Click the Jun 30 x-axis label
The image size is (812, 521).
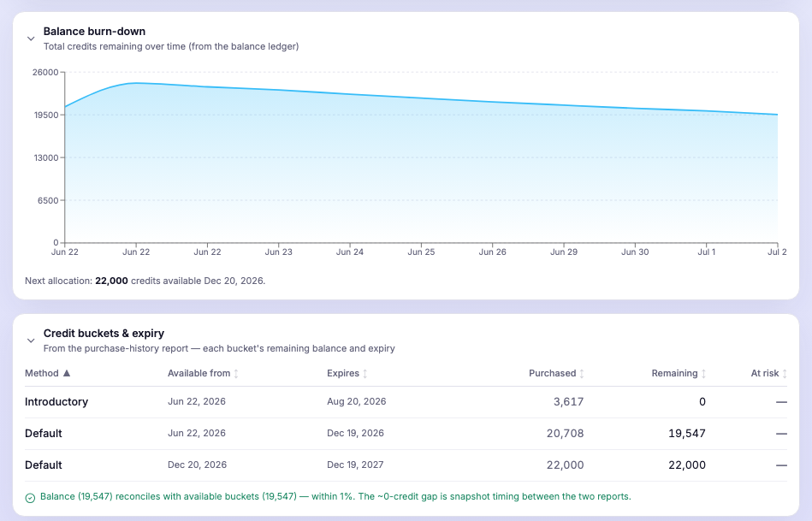(x=635, y=252)
